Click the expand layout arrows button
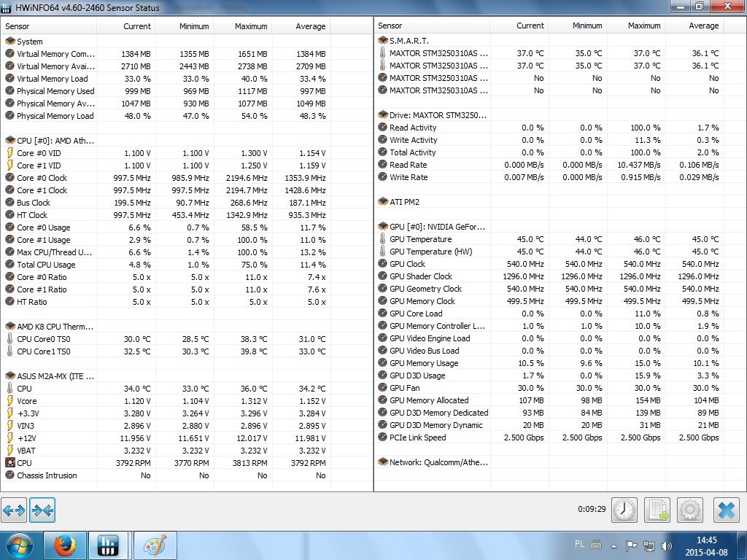Image resolution: width=747 pixels, height=560 pixels. 14,510
